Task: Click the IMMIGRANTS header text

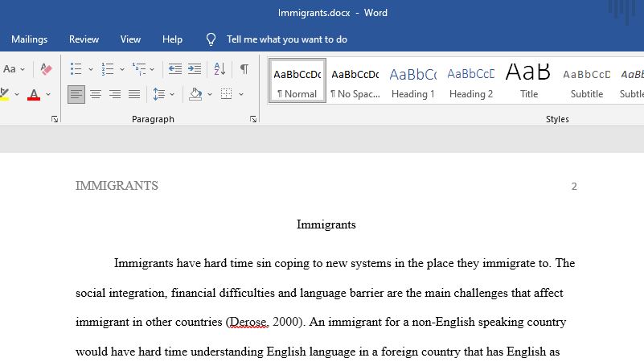Action: 117,186
